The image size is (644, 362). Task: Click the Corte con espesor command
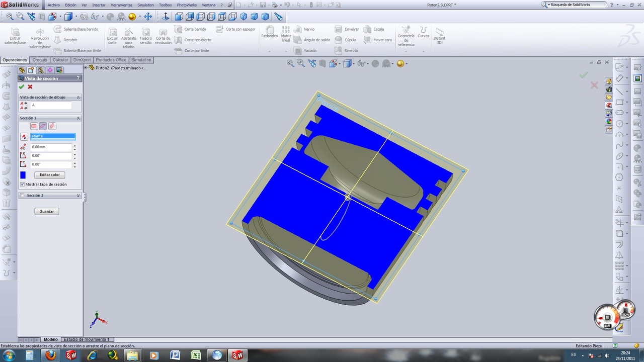click(236, 29)
